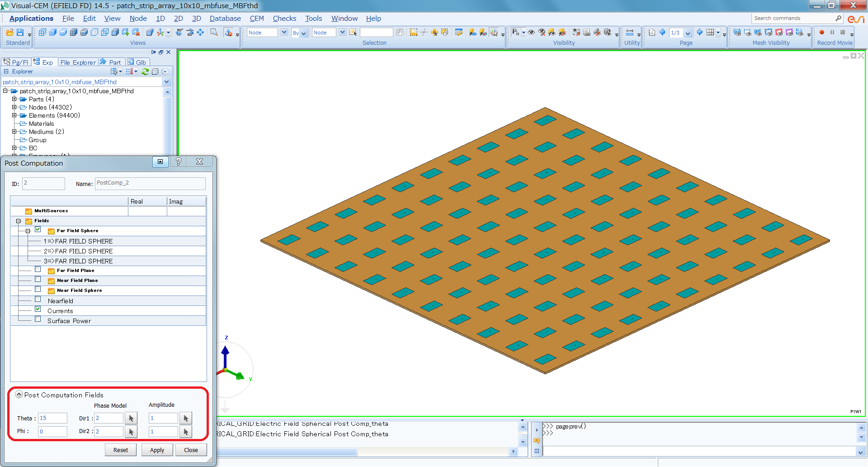Click the delete view cube with red X icon
Screen dimensions: 868x467
136,32
